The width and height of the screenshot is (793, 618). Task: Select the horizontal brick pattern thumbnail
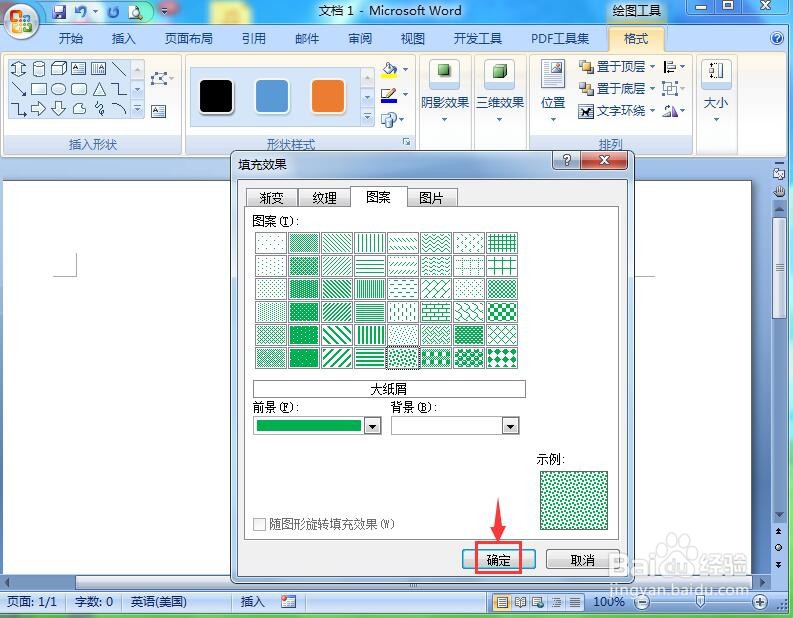(436, 312)
